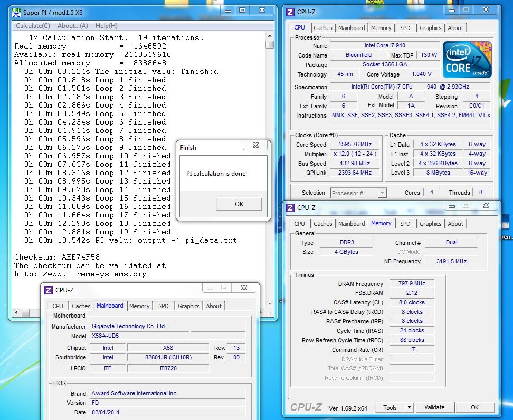Maximize the Super PI window
Screen dimensions: 513x420
(242, 11)
